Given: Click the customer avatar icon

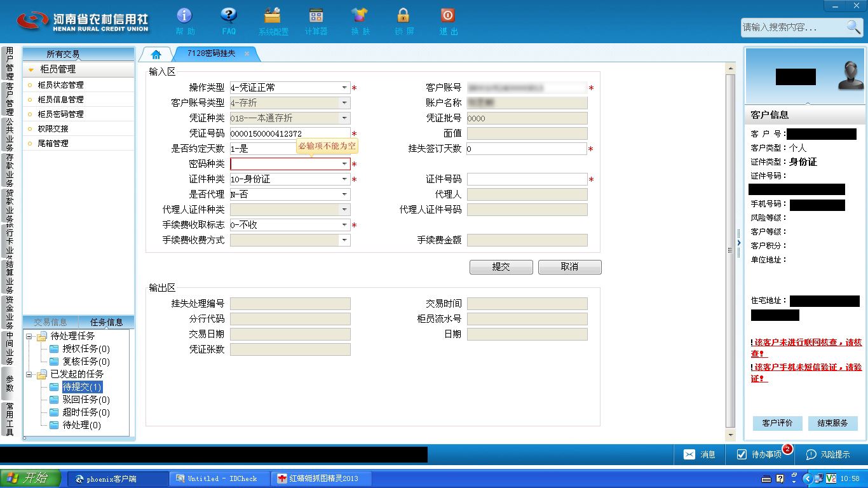Looking at the screenshot, I should tap(850, 76).
